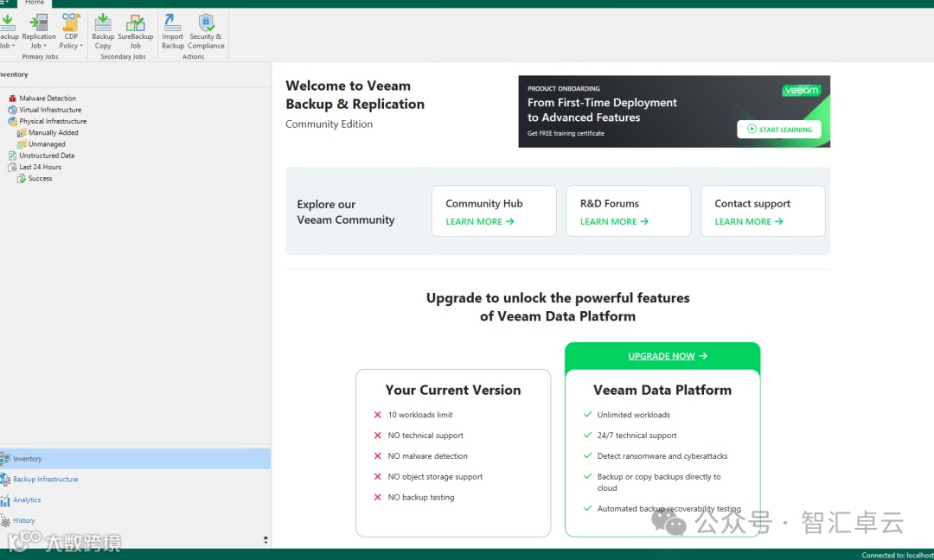Select Unmanaged protection group
This screenshot has height=560, width=934.
tap(47, 144)
